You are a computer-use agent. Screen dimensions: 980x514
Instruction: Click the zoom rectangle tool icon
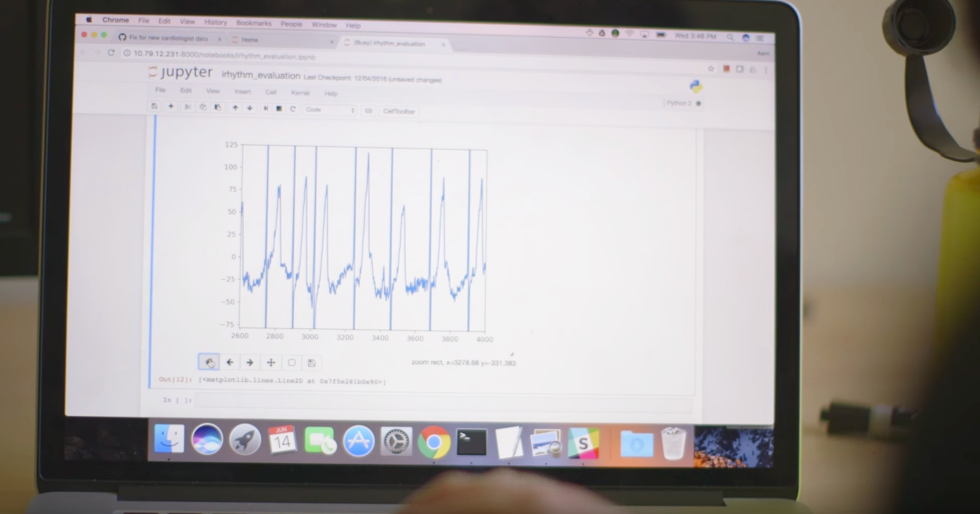[292, 362]
